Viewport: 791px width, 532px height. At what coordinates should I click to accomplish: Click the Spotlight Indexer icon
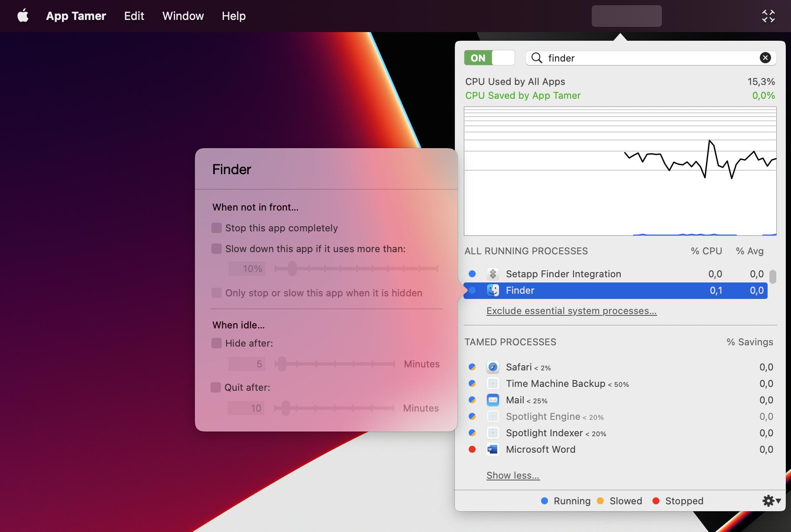coord(493,433)
